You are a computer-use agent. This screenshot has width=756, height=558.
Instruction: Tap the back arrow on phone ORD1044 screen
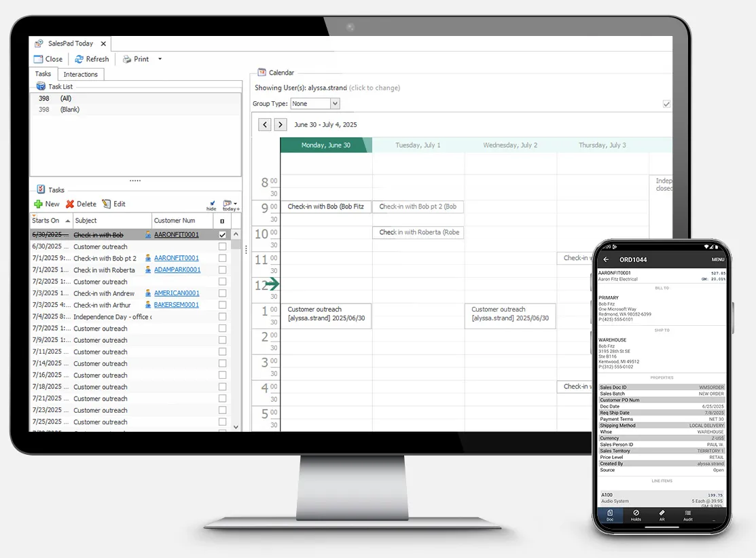[x=606, y=260]
